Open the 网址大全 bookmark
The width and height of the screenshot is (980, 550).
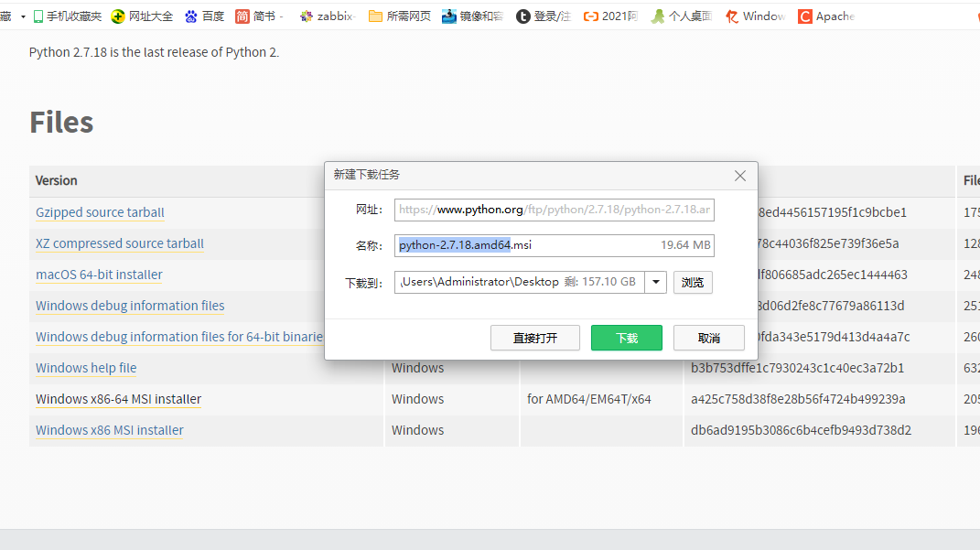coord(142,16)
